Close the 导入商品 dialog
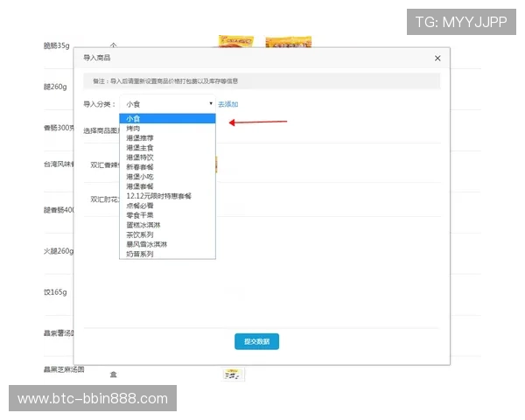The height and width of the screenshot is (420, 525). [437, 59]
